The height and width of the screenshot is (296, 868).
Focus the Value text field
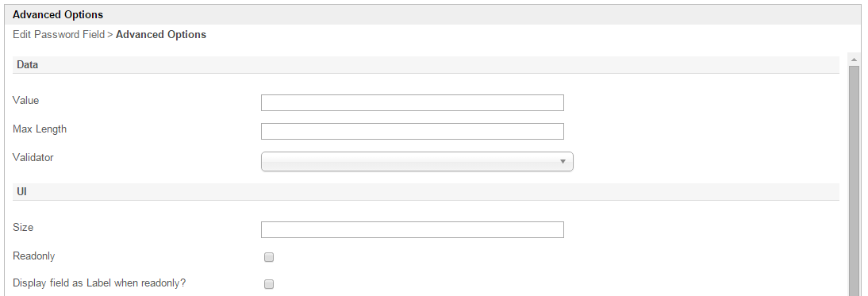[413, 103]
